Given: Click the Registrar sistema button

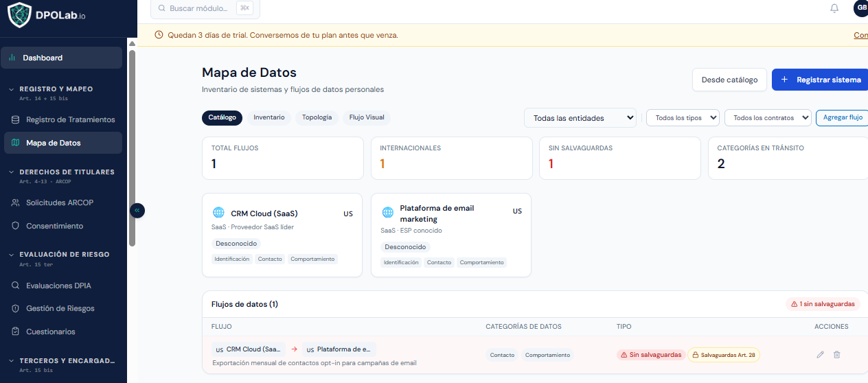Looking at the screenshot, I should pyautogui.click(x=820, y=80).
